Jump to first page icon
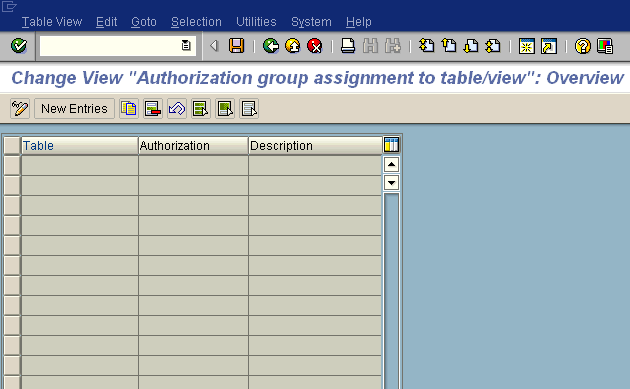 (x=426, y=46)
